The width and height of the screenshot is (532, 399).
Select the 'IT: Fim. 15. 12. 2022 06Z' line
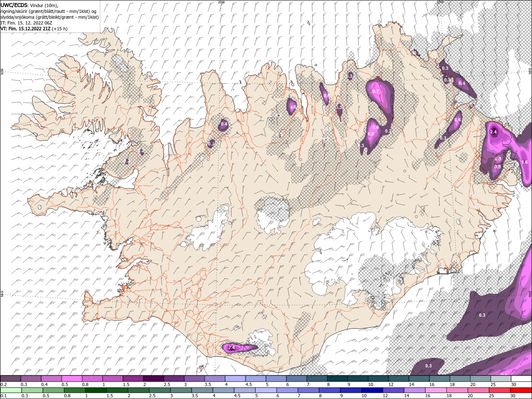point(26,23)
